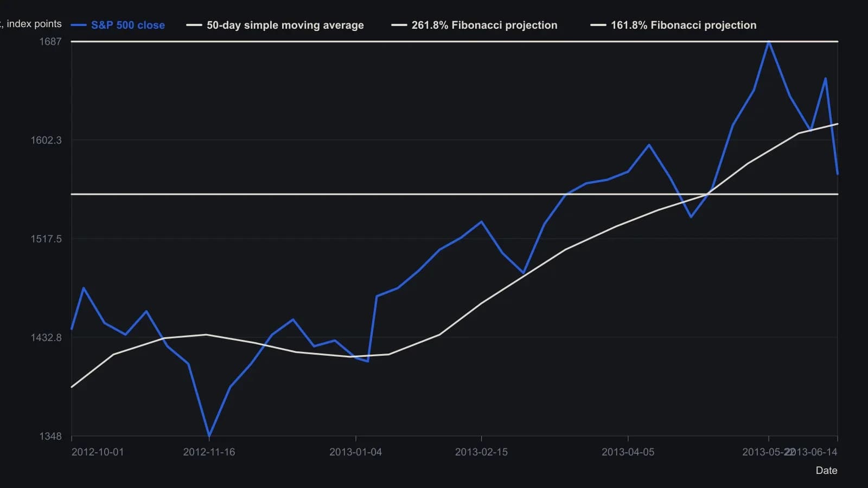Toggle the S&P 500 close legend entry
The image size is (868, 488).
point(118,25)
